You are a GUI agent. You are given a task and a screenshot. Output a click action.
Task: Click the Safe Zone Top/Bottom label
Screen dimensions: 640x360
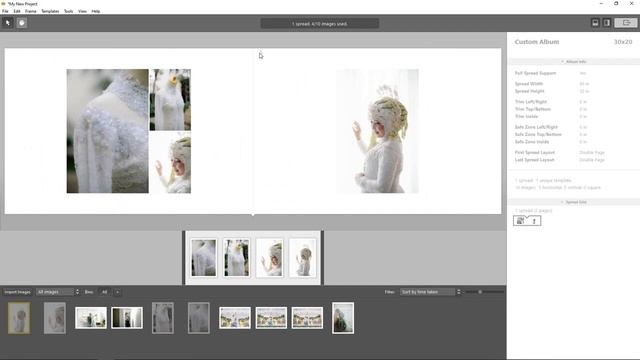click(538, 135)
